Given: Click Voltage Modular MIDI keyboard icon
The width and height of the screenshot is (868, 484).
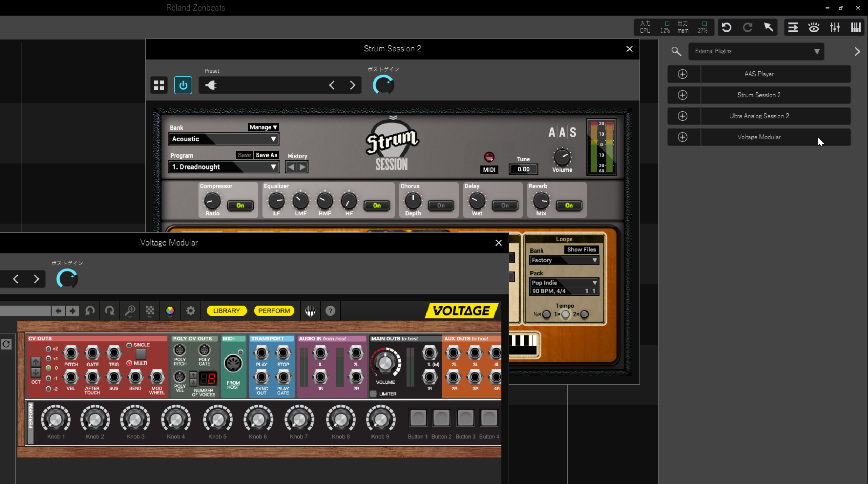Looking at the screenshot, I should 310,311.
